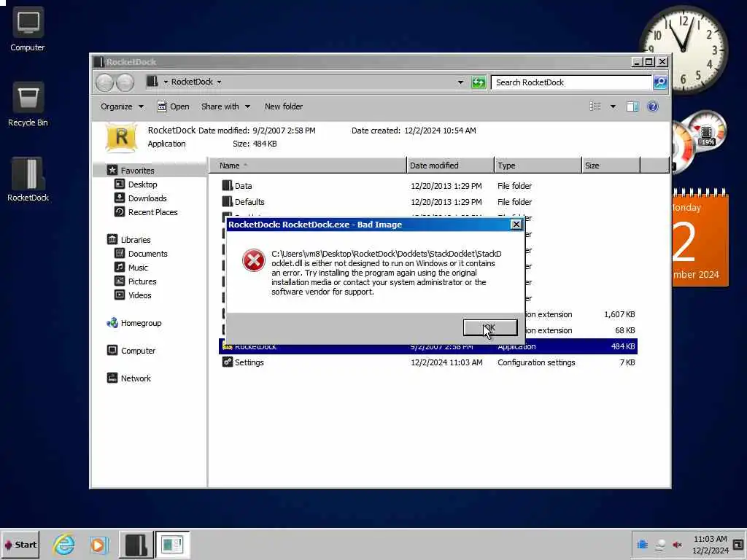Select Computer in navigation pane
Viewport: 747px width, 560px height.
[x=131, y=351]
